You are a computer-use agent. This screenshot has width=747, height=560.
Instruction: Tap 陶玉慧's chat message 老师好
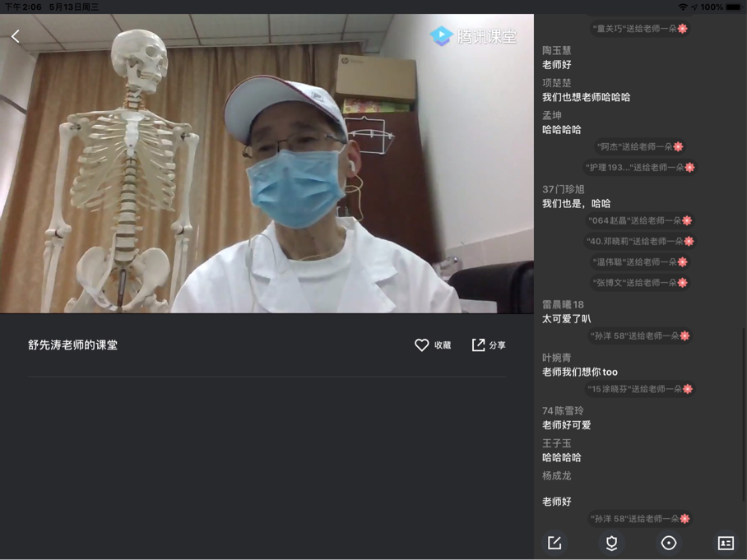point(556,65)
